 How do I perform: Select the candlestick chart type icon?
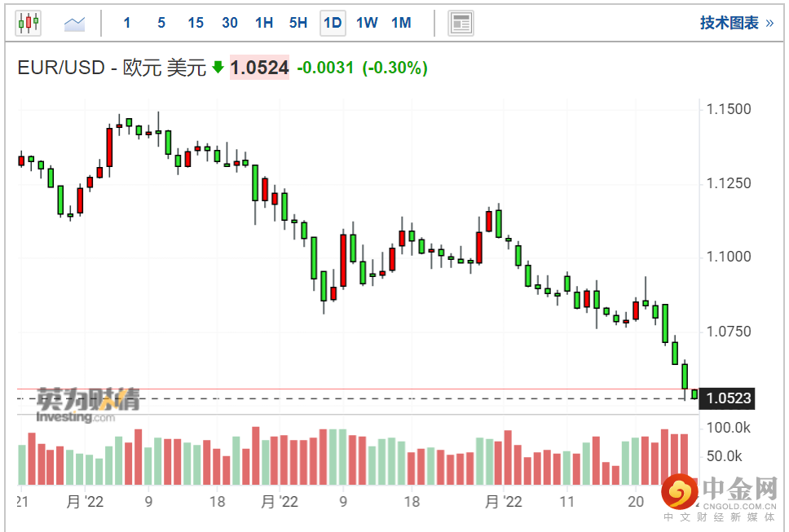click(29, 23)
